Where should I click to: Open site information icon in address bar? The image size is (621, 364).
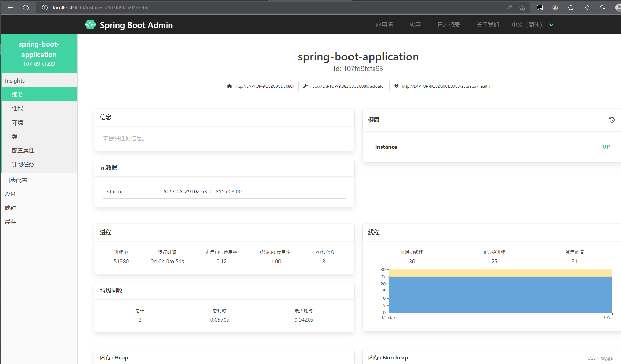[45, 8]
